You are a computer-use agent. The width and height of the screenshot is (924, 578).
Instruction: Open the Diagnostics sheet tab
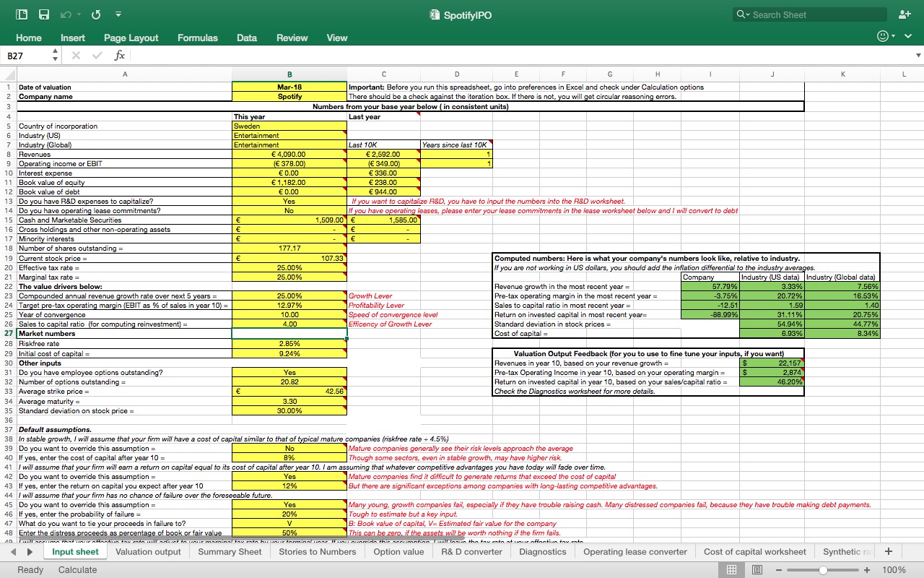(x=543, y=551)
